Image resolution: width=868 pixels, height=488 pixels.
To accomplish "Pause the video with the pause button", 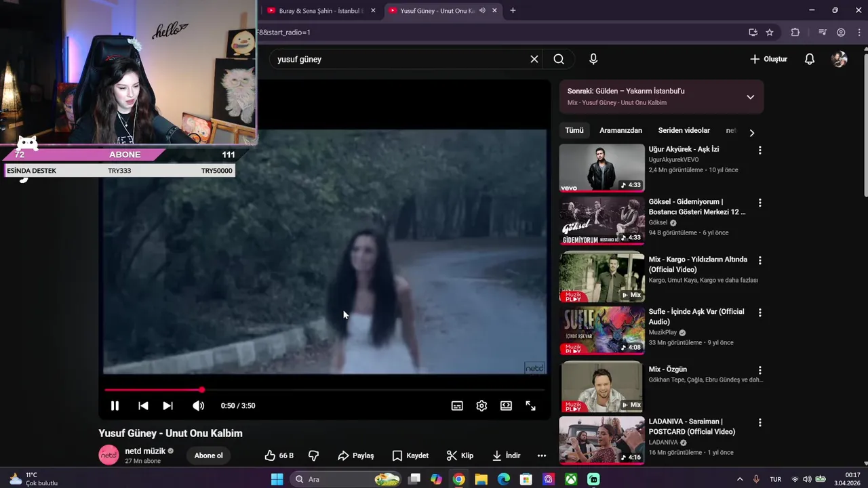I will click(115, 406).
